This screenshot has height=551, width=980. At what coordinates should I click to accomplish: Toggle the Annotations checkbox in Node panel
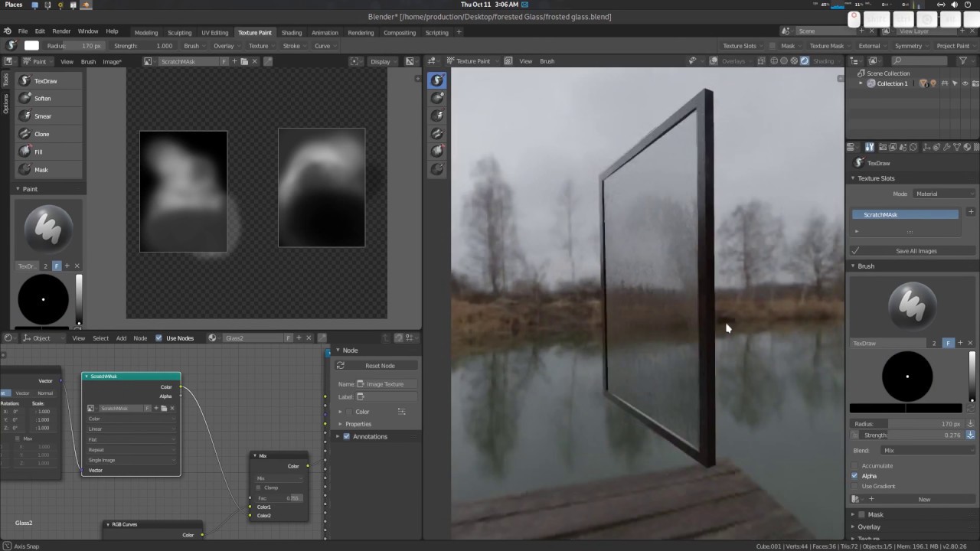tap(346, 436)
